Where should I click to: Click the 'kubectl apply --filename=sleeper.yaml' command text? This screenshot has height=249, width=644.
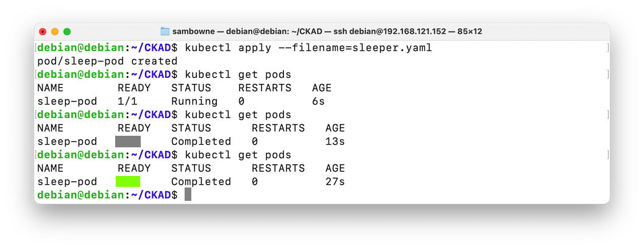[308, 48]
